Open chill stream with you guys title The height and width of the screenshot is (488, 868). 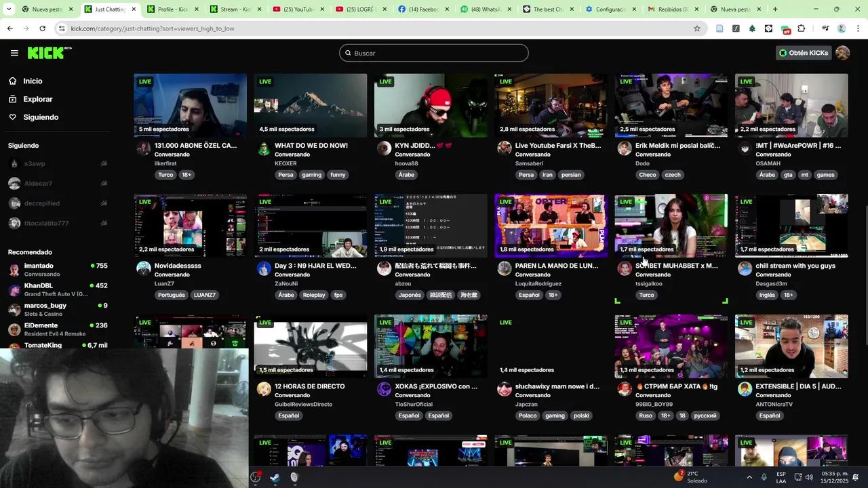[795, 266]
